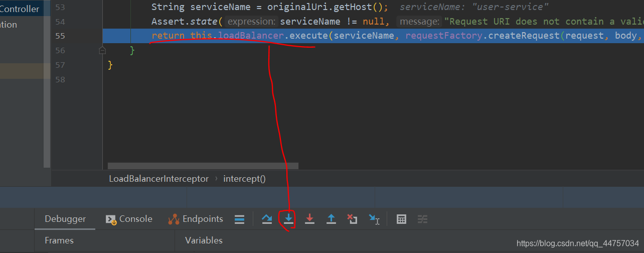Click line number 54 in the gutter
644x253 pixels.
click(x=60, y=22)
